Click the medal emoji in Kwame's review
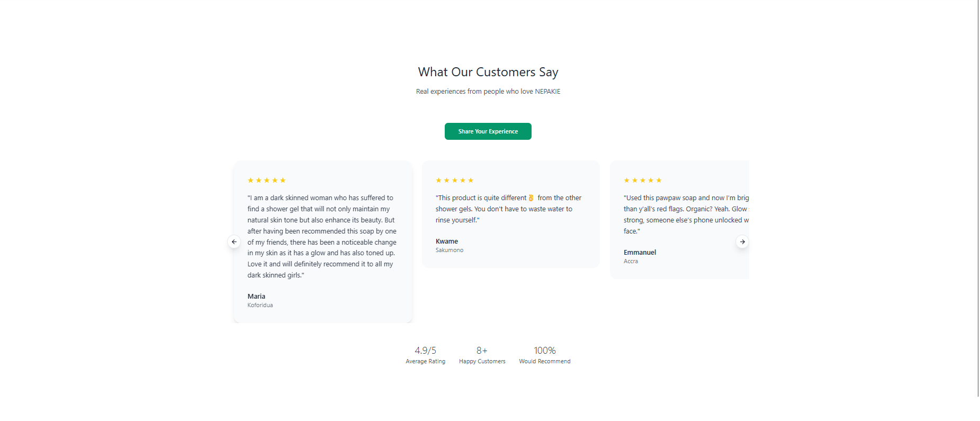Image resolution: width=980 pixels, height=421 pixels. 531,198
